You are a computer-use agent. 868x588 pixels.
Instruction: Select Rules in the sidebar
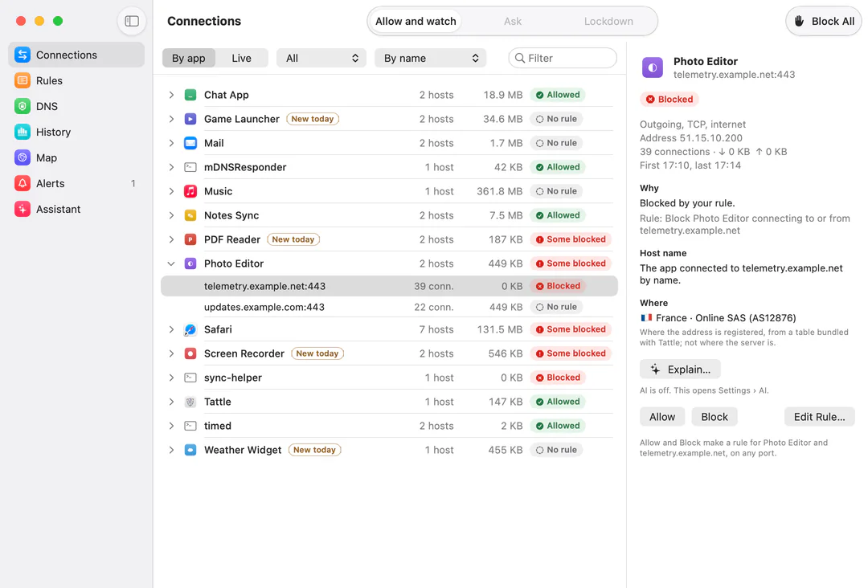pos(76,80)
